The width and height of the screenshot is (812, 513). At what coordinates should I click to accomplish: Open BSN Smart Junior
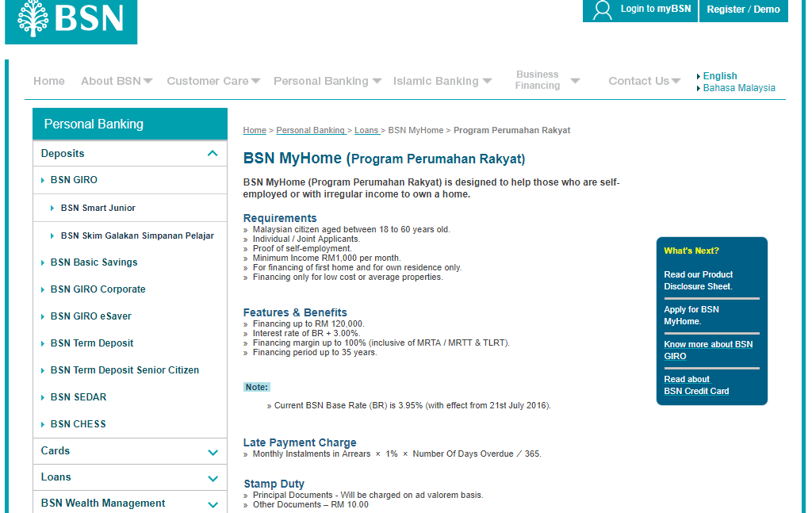pos(98,208)
